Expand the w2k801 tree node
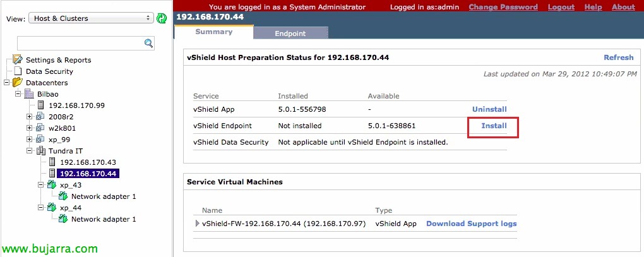Viewport: 644px width, 257px height. tap(29, 128)
